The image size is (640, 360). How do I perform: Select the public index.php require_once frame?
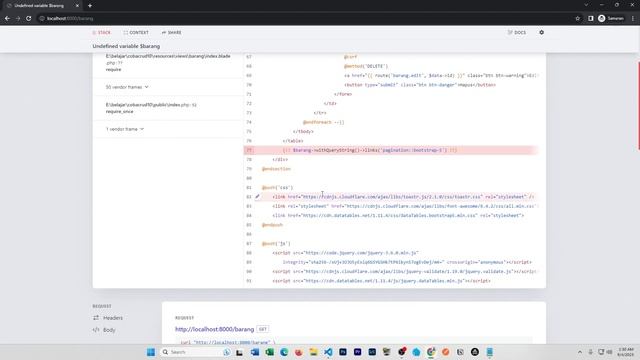(x=168, y=108)
